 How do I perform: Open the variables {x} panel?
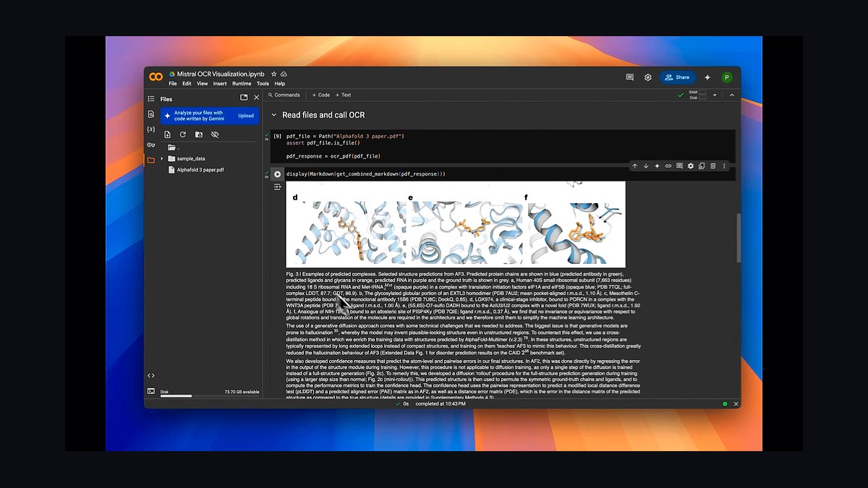click(x=150, y=129)
